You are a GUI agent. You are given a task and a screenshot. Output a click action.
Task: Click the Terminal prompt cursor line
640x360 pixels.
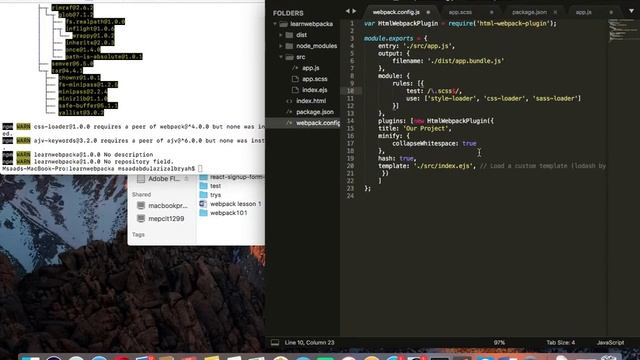point(102,169)
